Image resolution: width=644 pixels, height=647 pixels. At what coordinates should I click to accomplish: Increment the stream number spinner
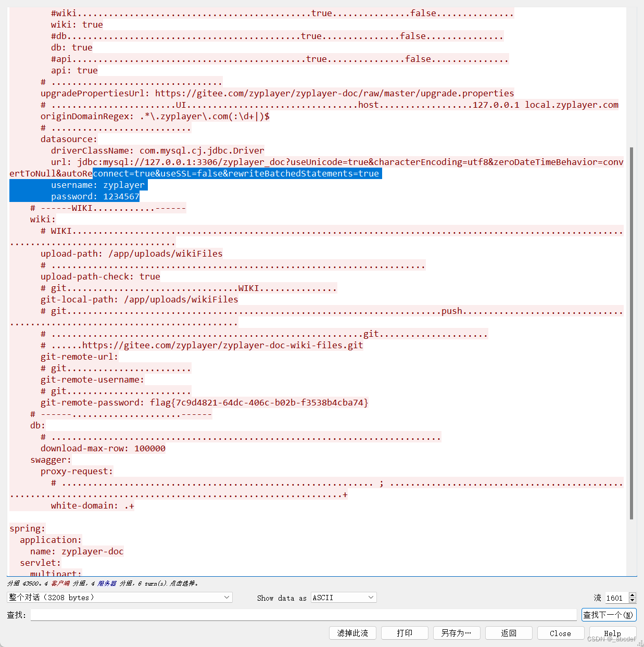[632, 595]
